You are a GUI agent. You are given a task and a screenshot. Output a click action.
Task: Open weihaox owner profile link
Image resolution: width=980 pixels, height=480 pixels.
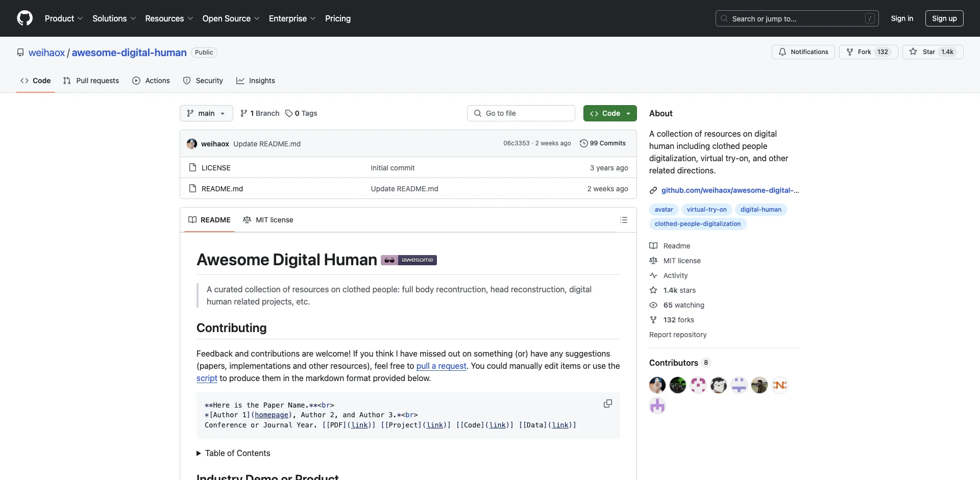point(46,53)
